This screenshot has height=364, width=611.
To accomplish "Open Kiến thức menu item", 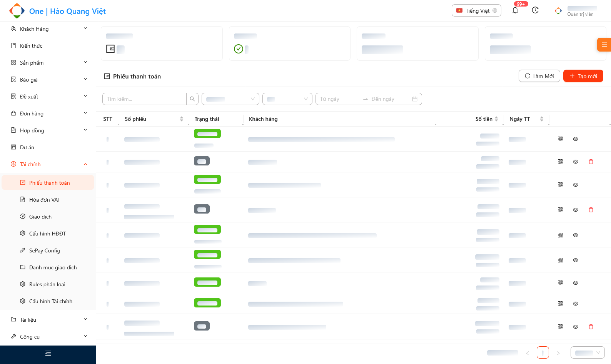I will (x=48, y=46).
